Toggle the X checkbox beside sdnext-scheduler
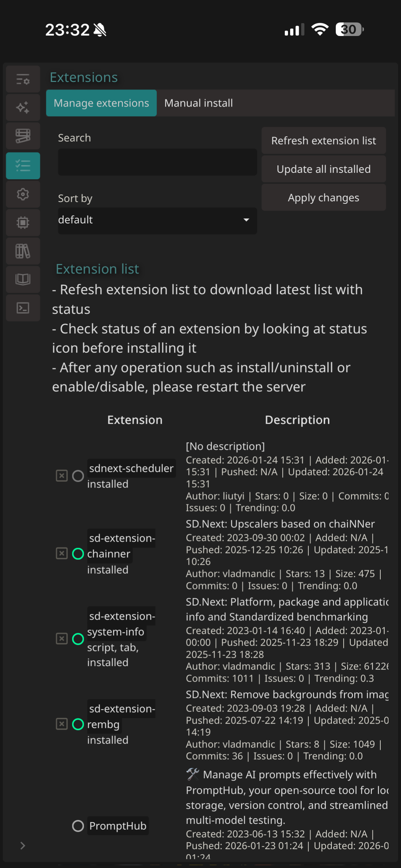The width and height of the screenshot is (401, 868). tap(62, 476)
